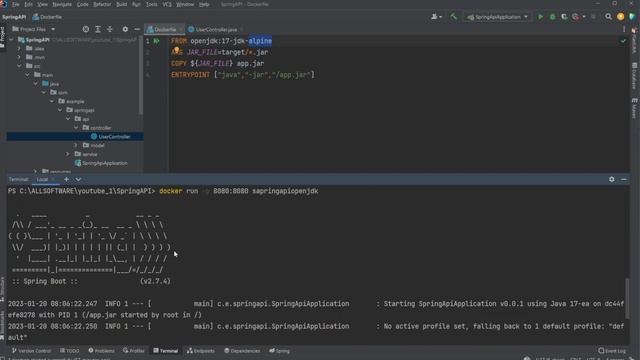The width and height of the screenshot is (640, 360).
Task: Open the Spring tool window
Action: click(x=280, y=351)
